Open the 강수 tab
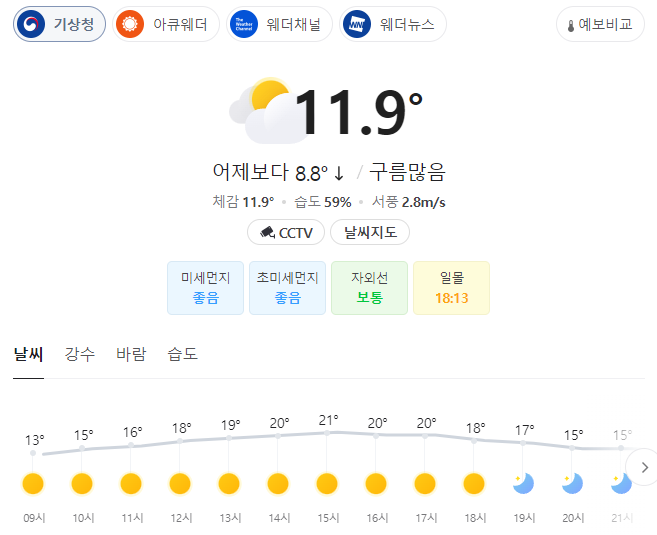657x535 pixels. tap(80, 354)
